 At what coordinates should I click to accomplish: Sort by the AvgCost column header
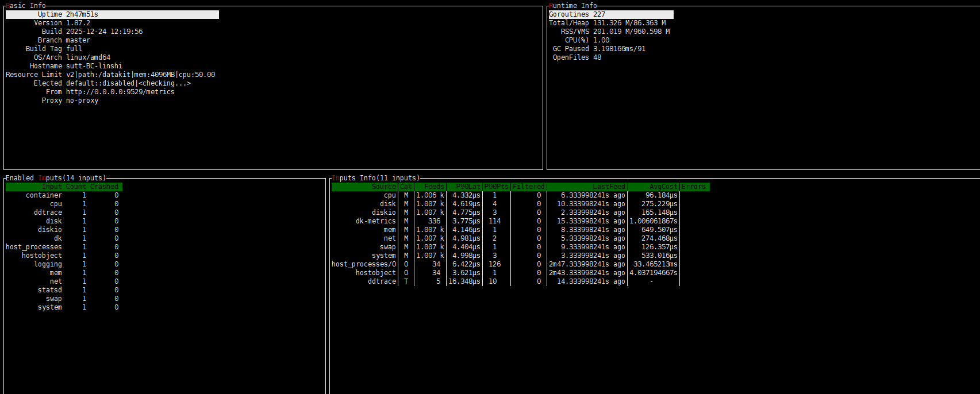[663, 187]
